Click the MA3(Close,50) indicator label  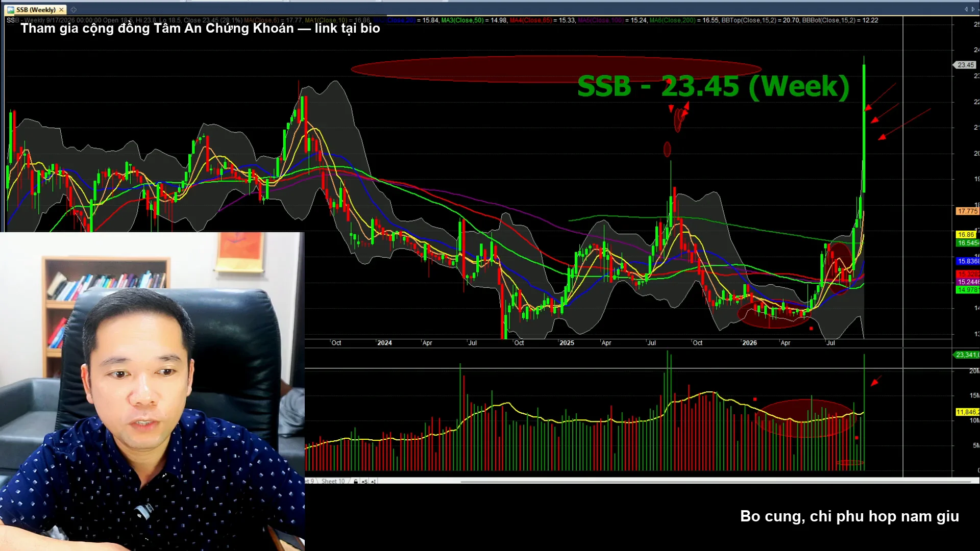(462, 20)
